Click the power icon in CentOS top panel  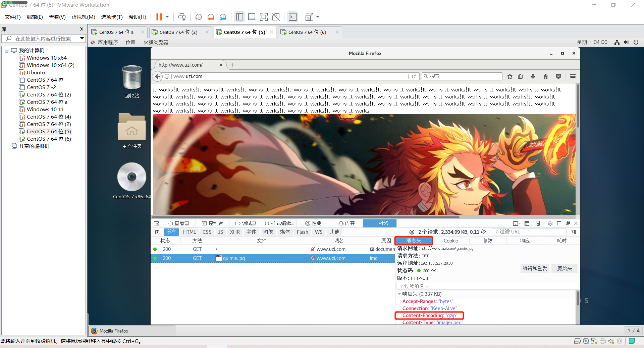tap(636, 42)
